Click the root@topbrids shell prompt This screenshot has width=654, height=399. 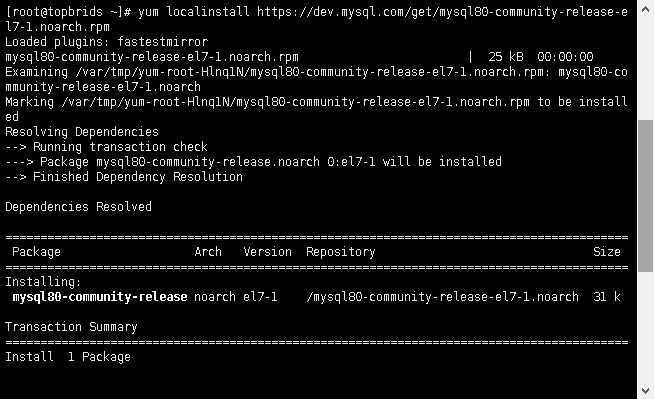pyautogui.click(x=68, y=12)
